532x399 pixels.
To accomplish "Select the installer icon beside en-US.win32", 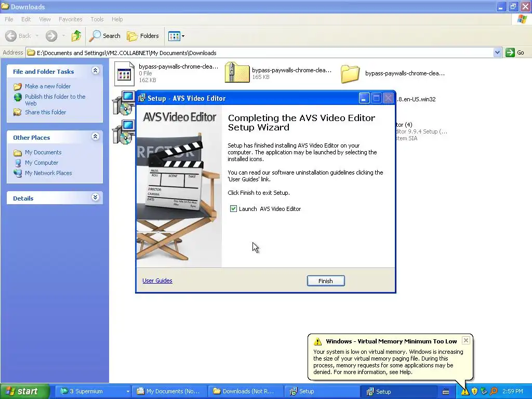I will pyautogui.click(x=124, y=103).
